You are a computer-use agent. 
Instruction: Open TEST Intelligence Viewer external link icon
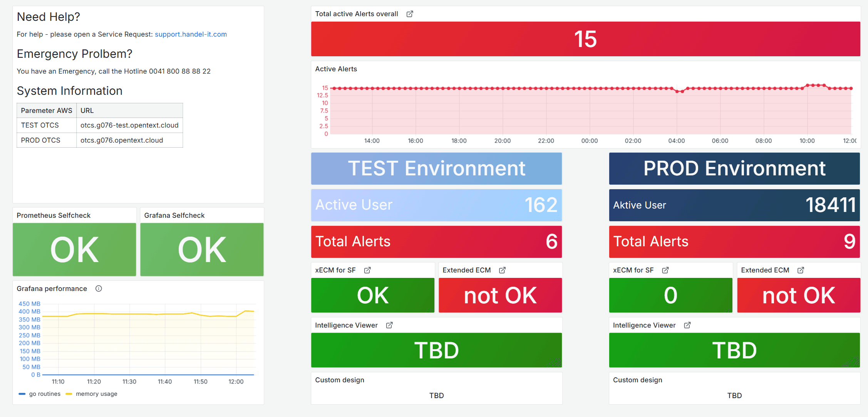[x=389, y=325]
